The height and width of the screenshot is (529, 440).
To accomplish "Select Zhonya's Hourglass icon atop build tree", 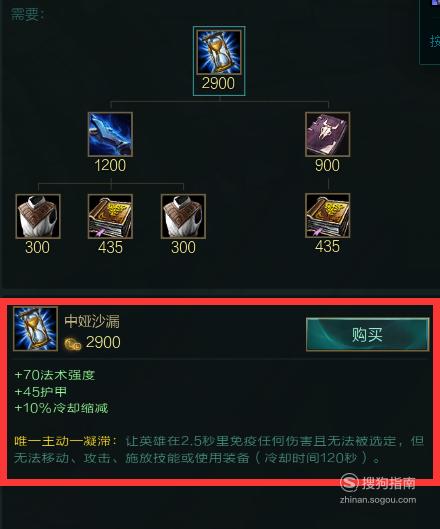I will tap(219, 52).
